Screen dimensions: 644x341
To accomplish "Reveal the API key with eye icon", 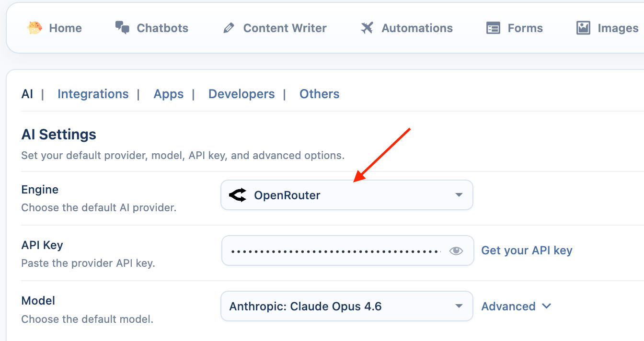I will point(456,250).
